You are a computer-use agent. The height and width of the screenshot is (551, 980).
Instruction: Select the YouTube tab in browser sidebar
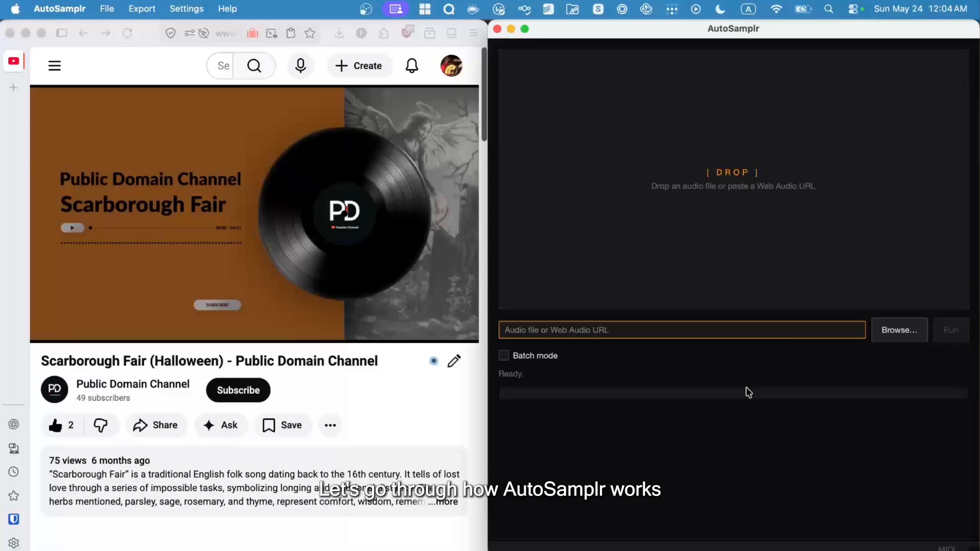click(x=14, y=61)
